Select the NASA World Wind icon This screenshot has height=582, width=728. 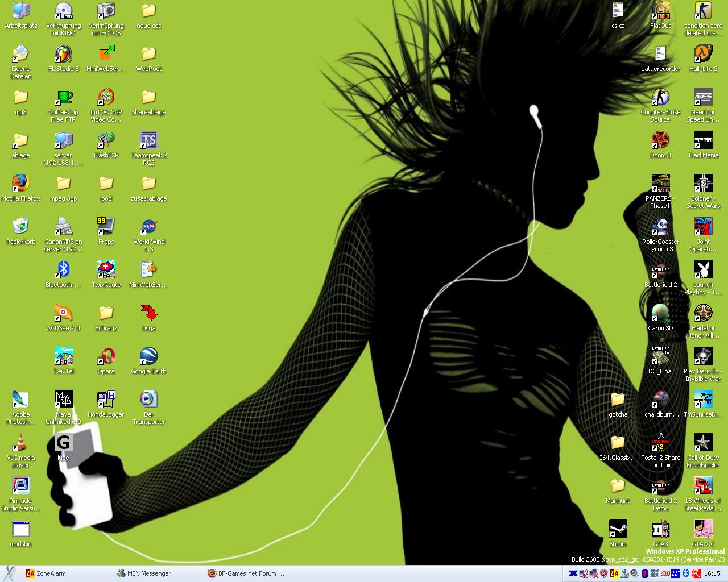tap(148, 227)
